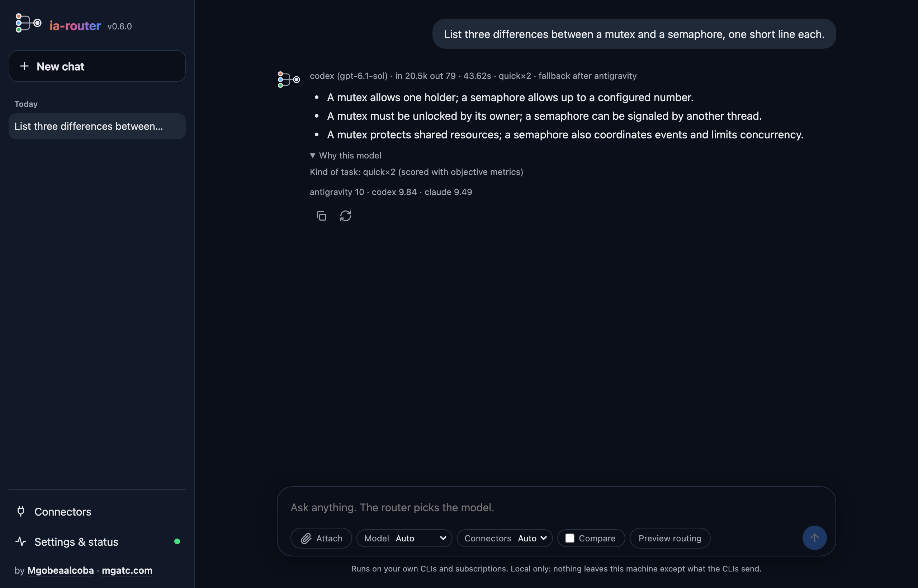Click the bullet about one holder
Viewport: 918px width, 588px height.
click(510, 98)
